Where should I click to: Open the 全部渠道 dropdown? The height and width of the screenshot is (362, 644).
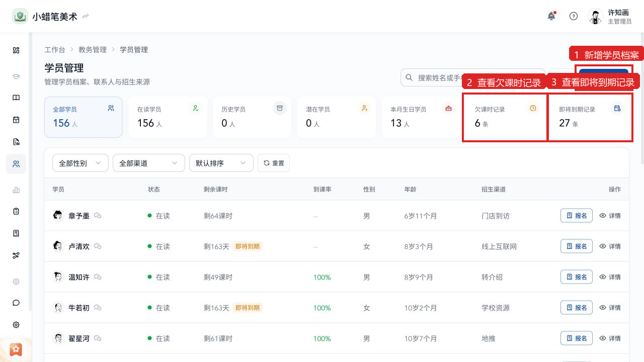coord(149,163)
